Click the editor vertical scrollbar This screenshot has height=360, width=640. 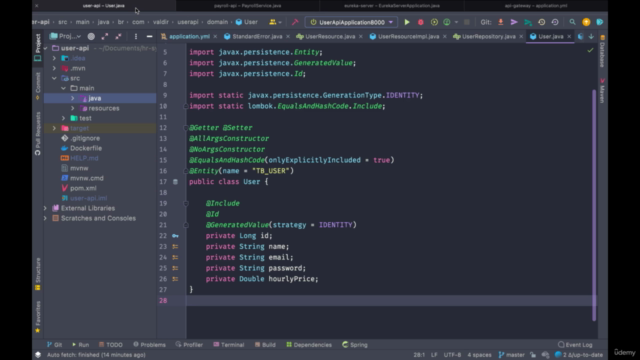[x=594, y=205]
